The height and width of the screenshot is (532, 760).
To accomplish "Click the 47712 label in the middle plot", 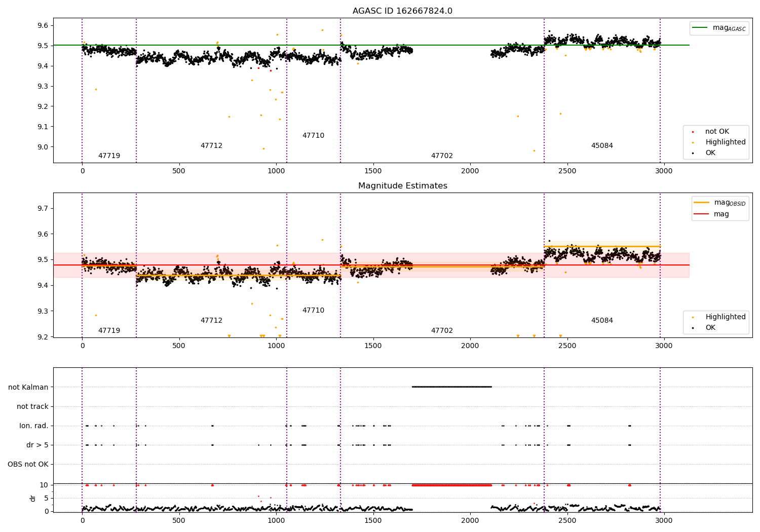I will tap(211, 321).
